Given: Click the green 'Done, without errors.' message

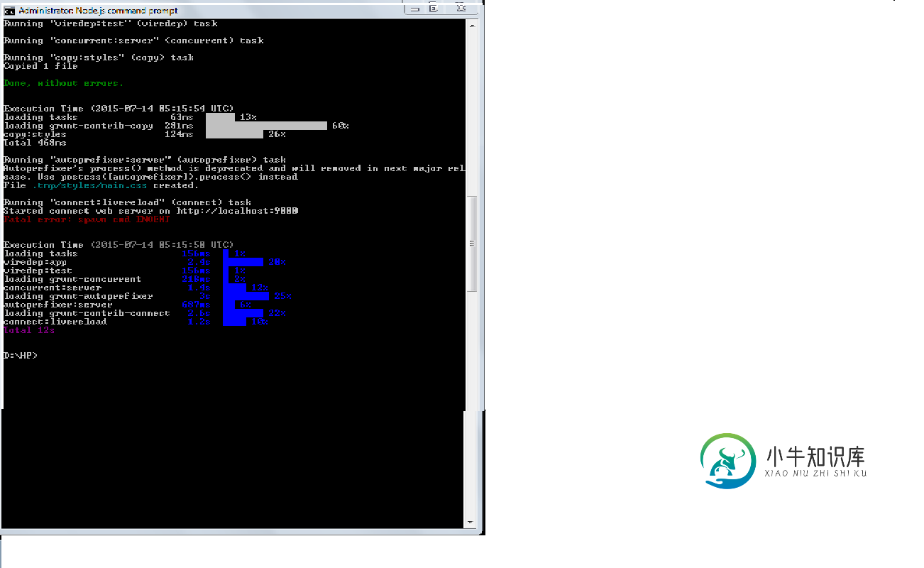Looking at the screenshot, I should [x=63, y=83].
